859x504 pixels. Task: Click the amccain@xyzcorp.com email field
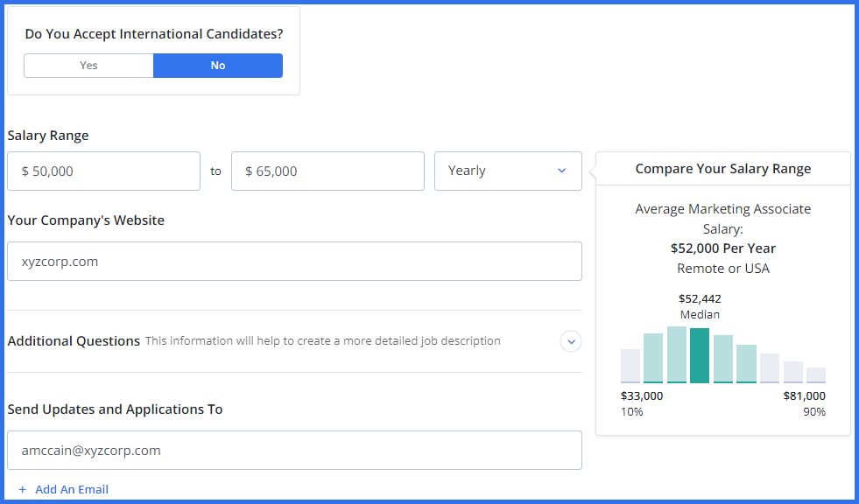click(x=294, y=451)
